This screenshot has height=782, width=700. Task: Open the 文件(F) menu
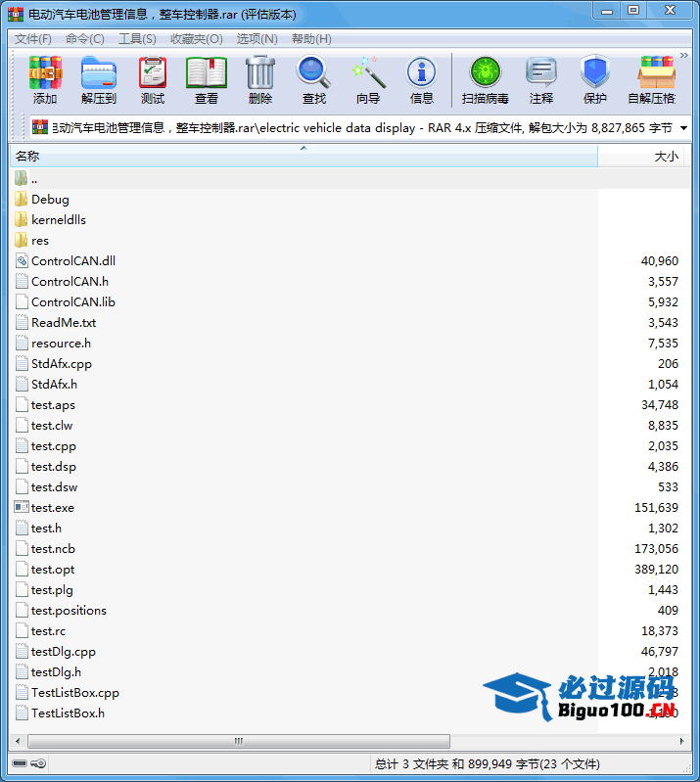click(33, 39)
